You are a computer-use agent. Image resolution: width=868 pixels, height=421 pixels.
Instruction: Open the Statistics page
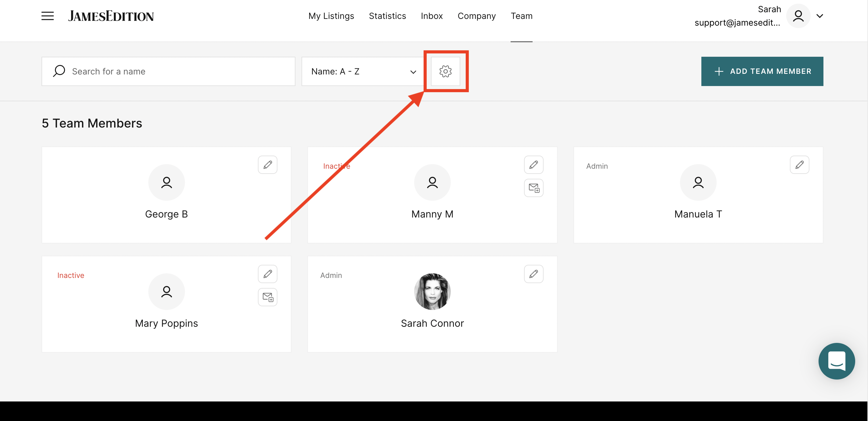tap(388, 16)
